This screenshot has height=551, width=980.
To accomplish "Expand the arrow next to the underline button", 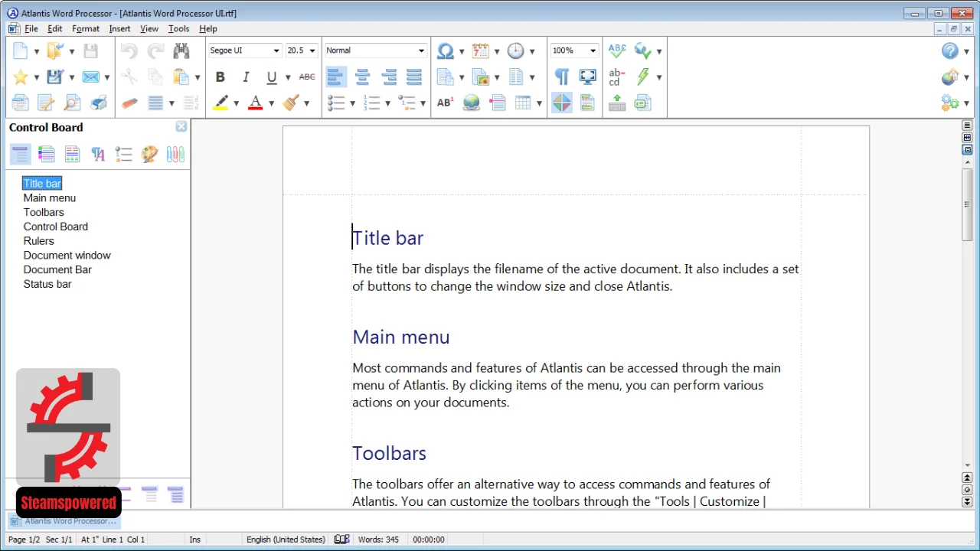I will (288, 77).
